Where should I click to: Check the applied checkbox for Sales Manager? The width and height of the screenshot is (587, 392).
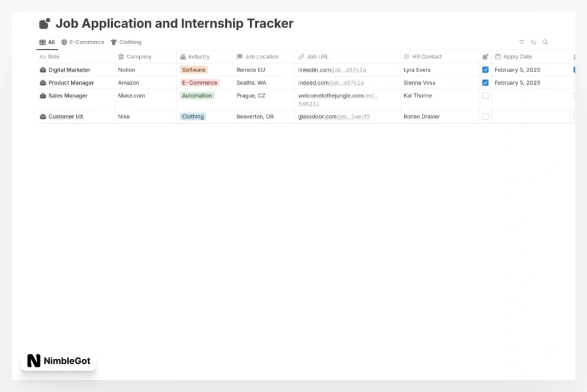pyautogui.click(x=486, y=96)
